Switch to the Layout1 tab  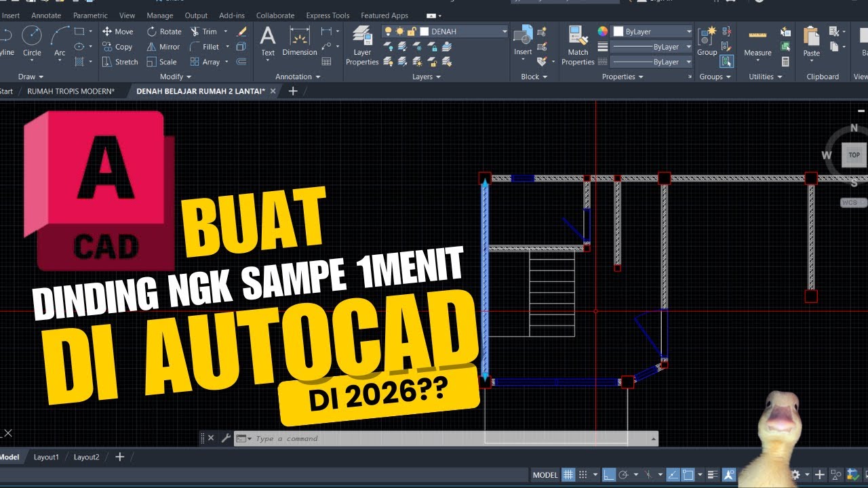coord(47,457)
